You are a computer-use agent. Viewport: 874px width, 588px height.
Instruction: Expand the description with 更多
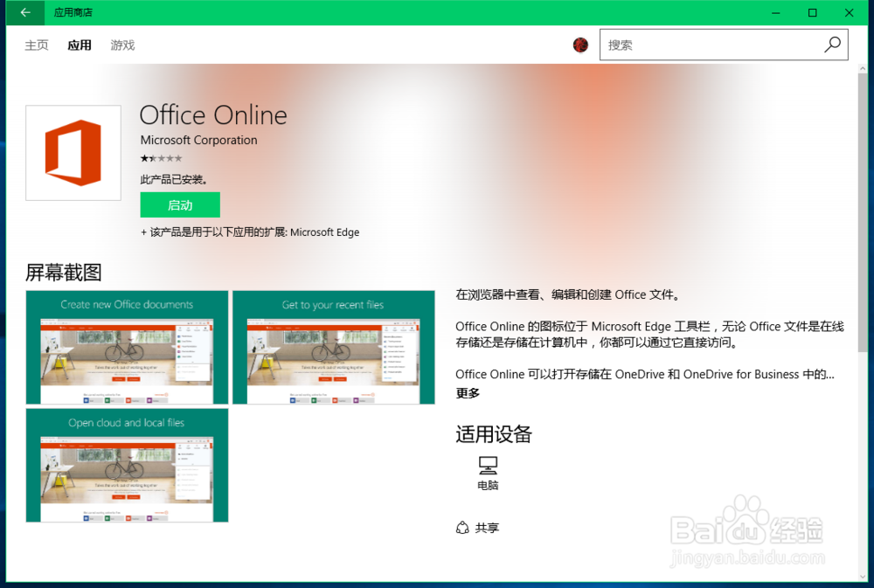(467, 393)
